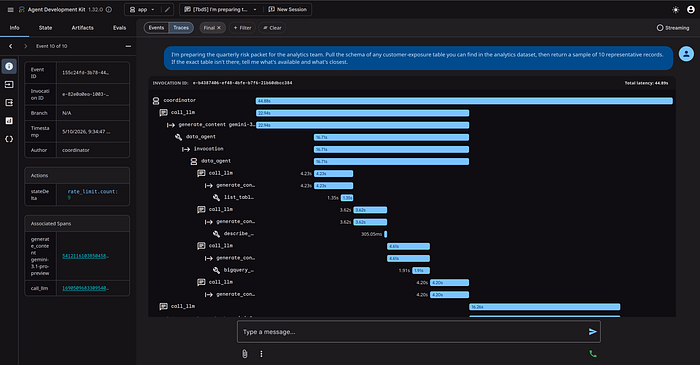700x365 pixels.
Task: Click the 1.91s bigquery duration bar
Action: point(421,270)
